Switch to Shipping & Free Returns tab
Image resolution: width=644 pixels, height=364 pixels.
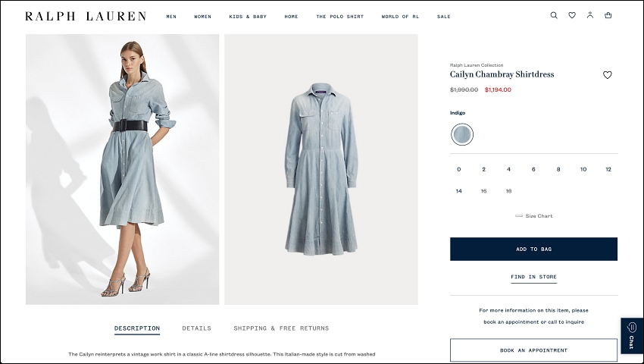[x=281, y=328]
